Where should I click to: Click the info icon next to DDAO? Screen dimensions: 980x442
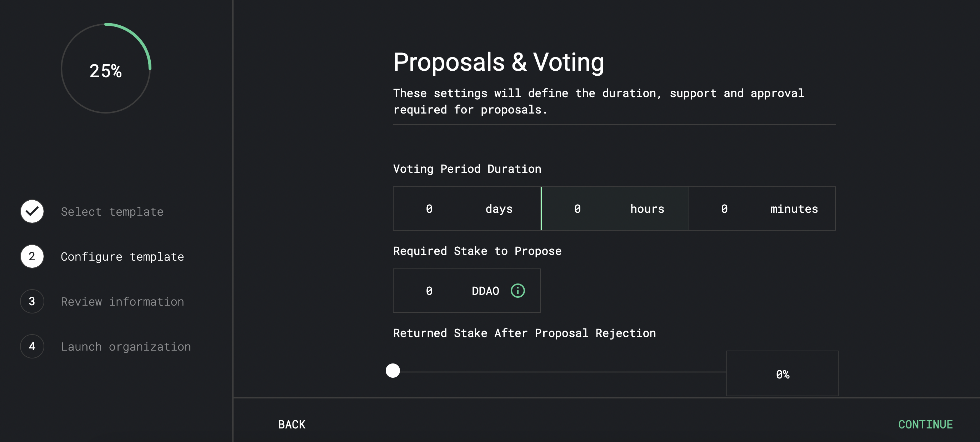pyautogui.click(x=518, y=291)
